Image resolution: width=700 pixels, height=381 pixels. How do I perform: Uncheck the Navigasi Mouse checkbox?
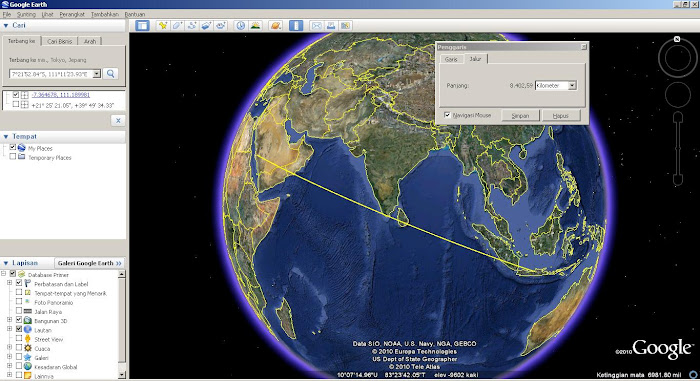tap(447, 115)
